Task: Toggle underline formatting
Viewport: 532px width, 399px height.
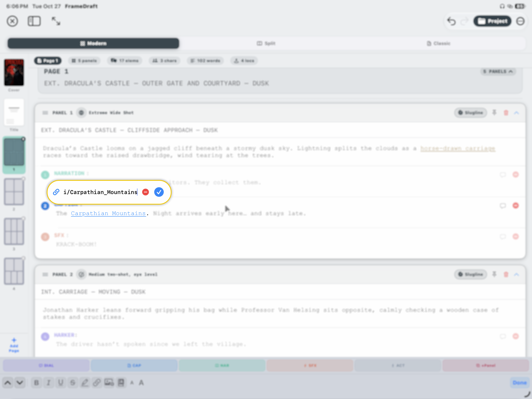Action: (61, 383)
